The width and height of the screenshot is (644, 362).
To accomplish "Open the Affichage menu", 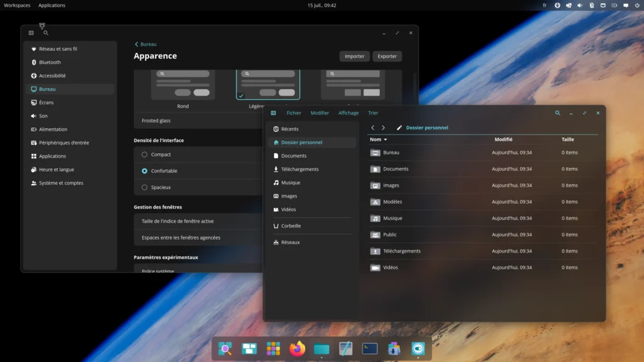I will (x=348, y=113).
